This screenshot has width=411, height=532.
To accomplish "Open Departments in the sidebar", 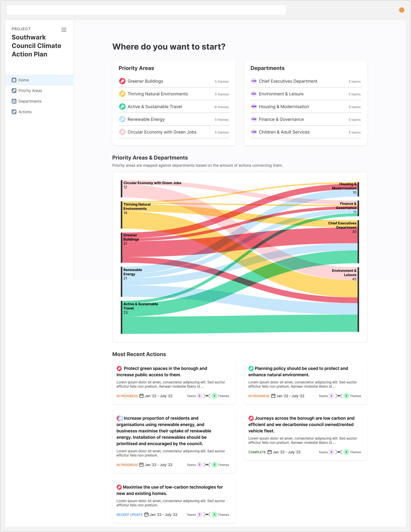I will (x=39, y=101).
